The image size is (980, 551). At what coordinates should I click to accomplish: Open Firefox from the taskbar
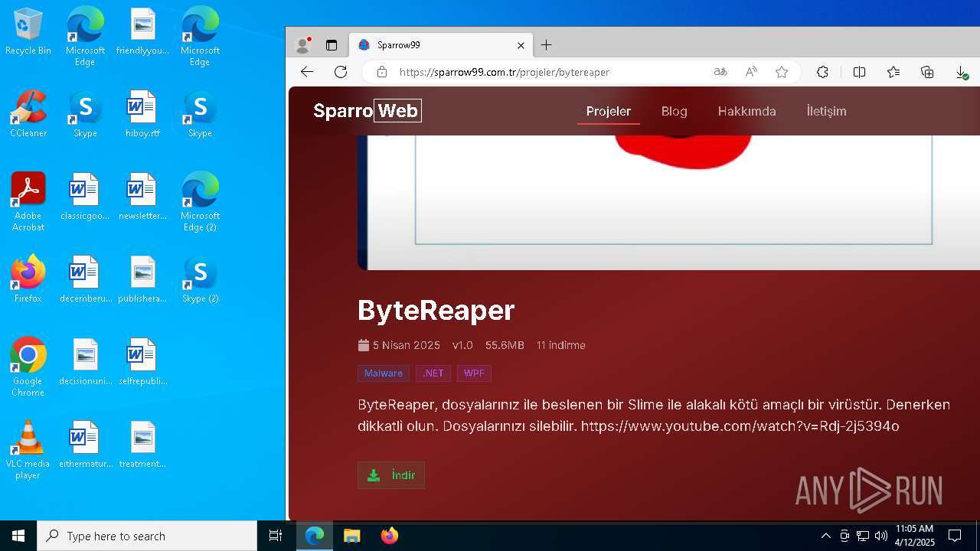click(x=389, y=536)
